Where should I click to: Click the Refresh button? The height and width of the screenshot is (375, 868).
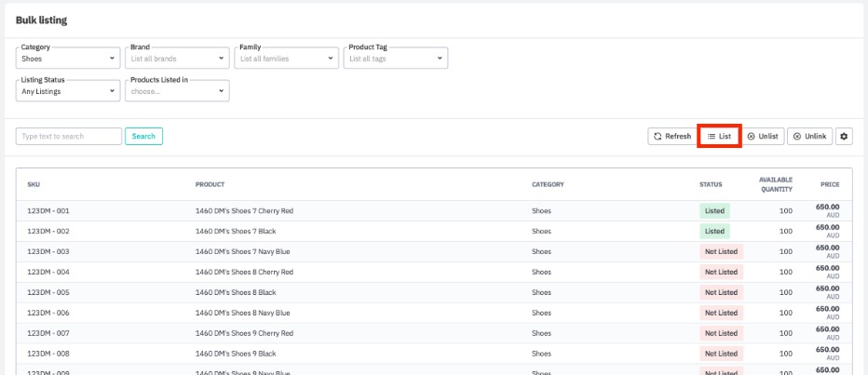671,136
